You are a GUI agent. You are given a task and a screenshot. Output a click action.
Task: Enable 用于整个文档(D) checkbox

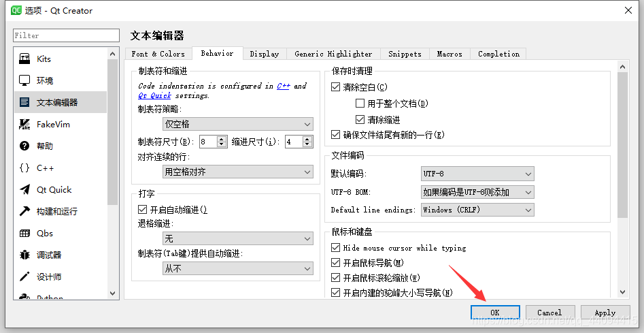[360, 104]
